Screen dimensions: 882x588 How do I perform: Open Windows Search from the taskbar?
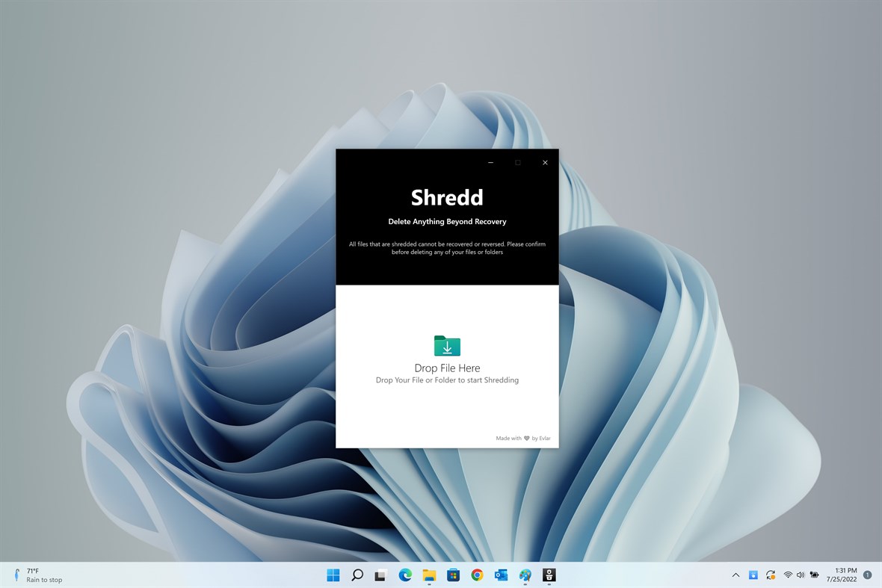point(357,575)
